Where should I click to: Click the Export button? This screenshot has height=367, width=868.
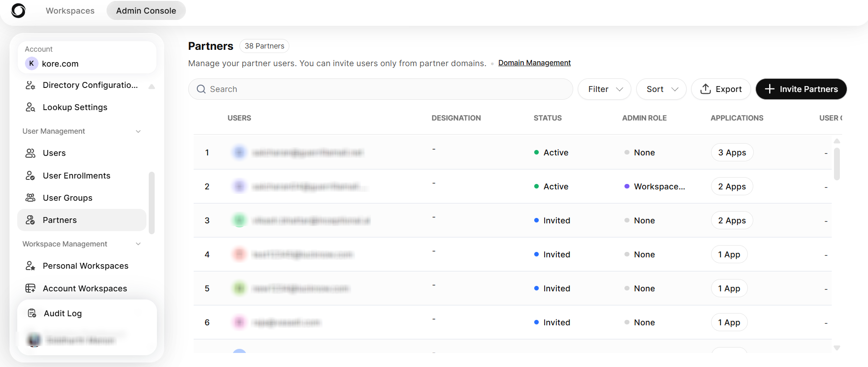coord(721,89)
